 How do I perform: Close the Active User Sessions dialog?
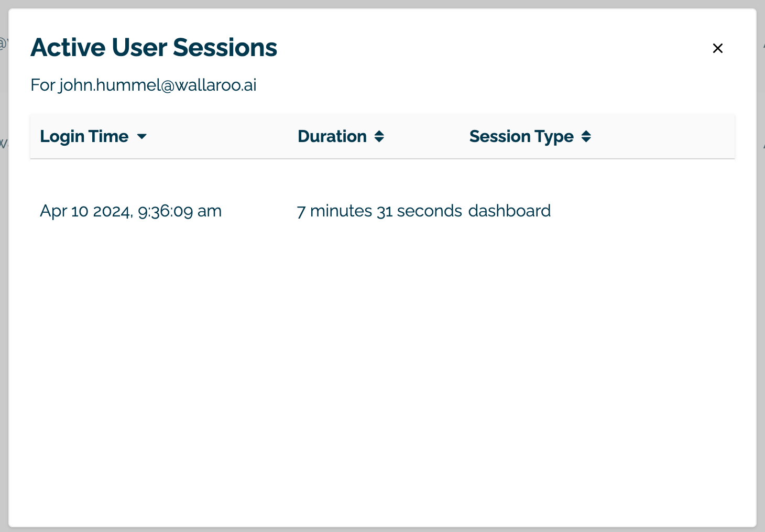coord(718,48)
